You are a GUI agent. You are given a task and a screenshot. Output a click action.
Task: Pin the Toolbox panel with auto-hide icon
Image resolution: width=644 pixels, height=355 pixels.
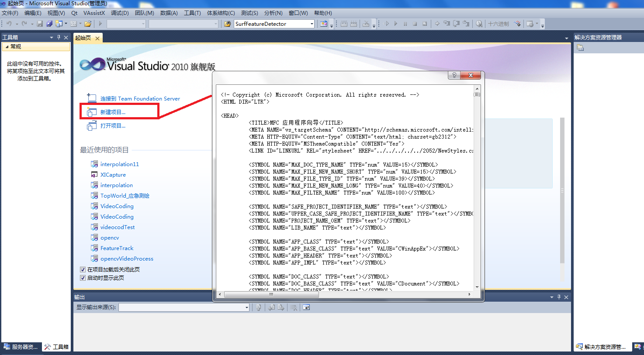coord(59,38)
